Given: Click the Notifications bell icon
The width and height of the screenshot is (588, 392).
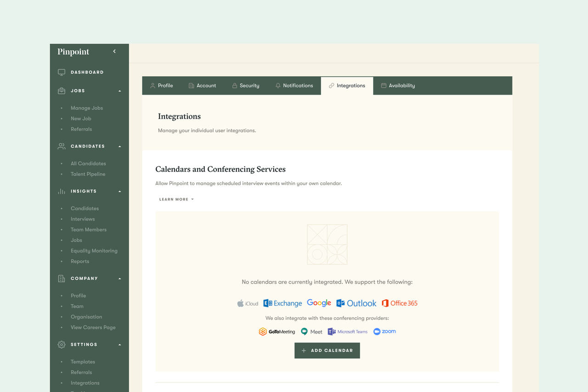Looking at the screenshot, I should click(277, 85).
